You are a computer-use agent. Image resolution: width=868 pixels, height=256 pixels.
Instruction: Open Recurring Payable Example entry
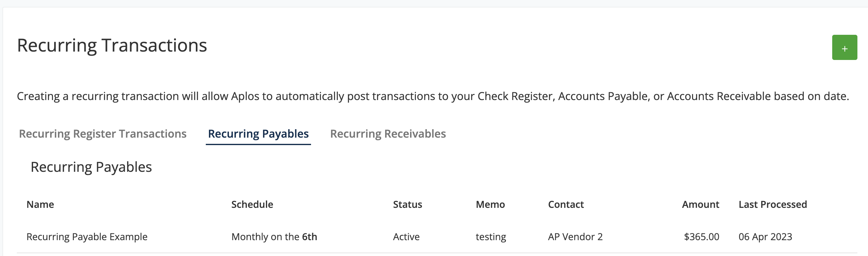pyautogui.click(x=87, y=237)
